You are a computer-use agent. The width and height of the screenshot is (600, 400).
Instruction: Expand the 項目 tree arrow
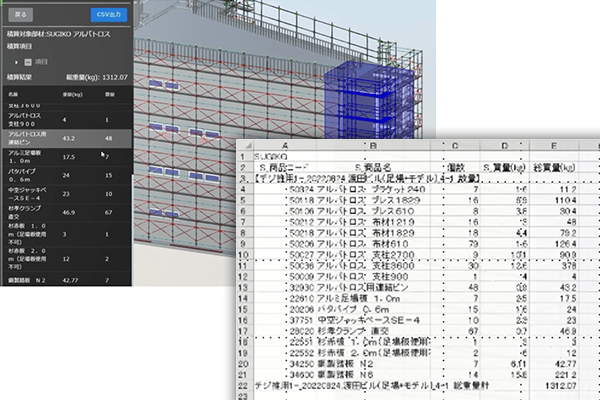coord(16,62)
